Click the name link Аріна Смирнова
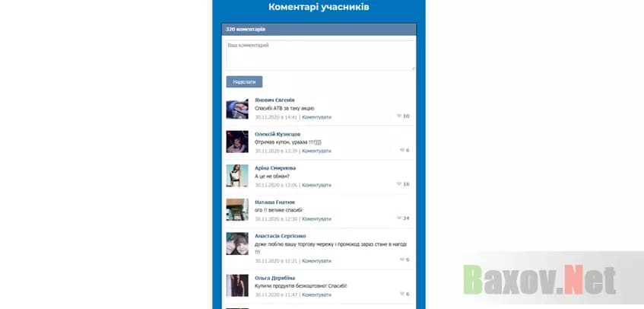The height and width of the screenshot is (309, 644). tap(275, 168)
